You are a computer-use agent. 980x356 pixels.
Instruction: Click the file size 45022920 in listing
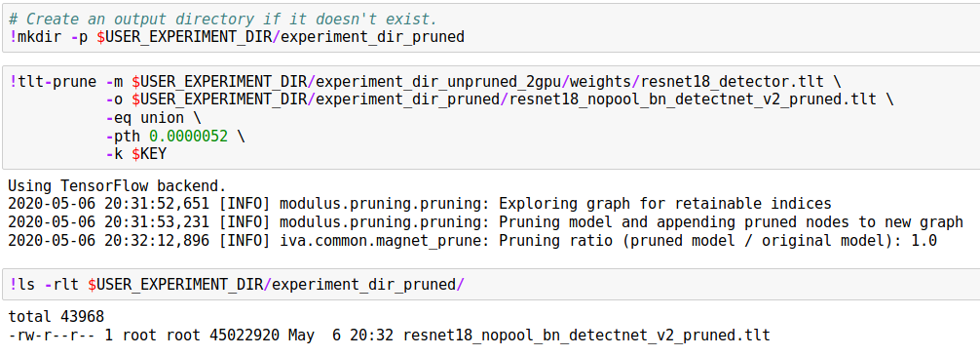tap(245, 336)
